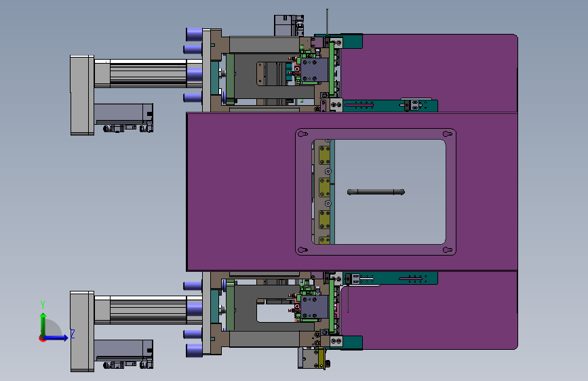Screen dimensions: 588x381
Task: Select the upper teal slotted rail bracket
Action: click(x=390, y=105)
